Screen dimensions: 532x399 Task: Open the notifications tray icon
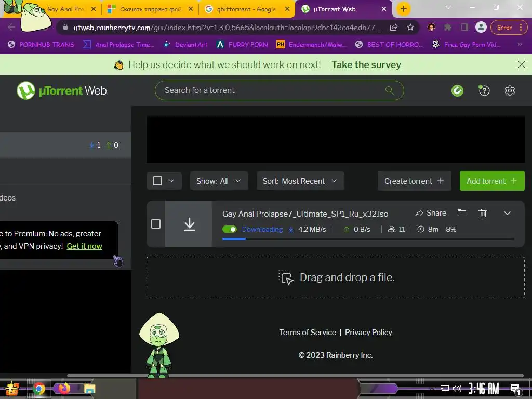(x=516, y=389)
